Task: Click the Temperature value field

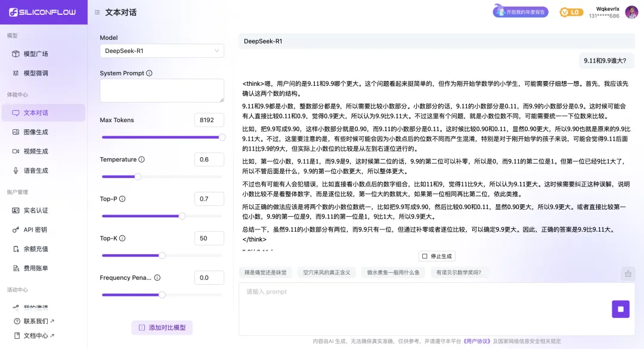Action: point(209,160)
